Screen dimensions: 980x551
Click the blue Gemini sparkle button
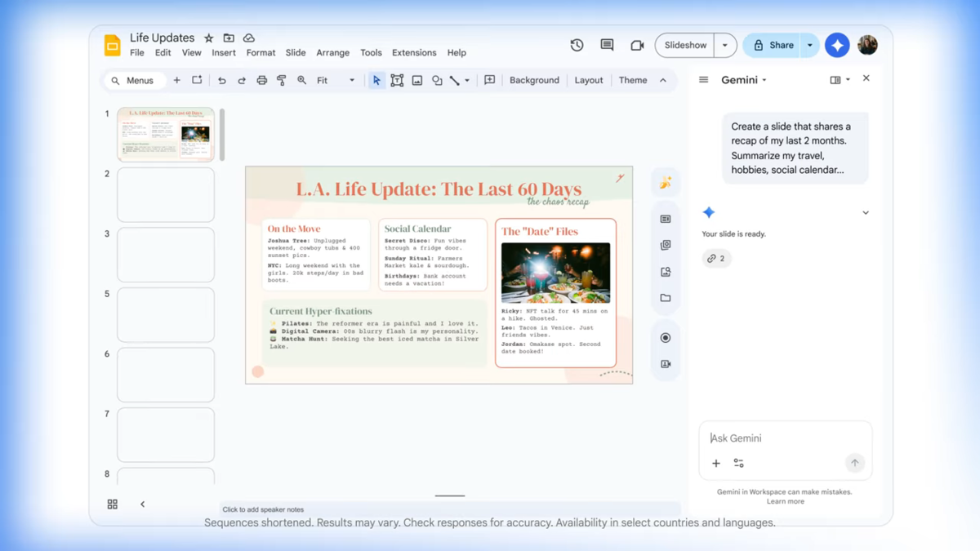point(836,46)
